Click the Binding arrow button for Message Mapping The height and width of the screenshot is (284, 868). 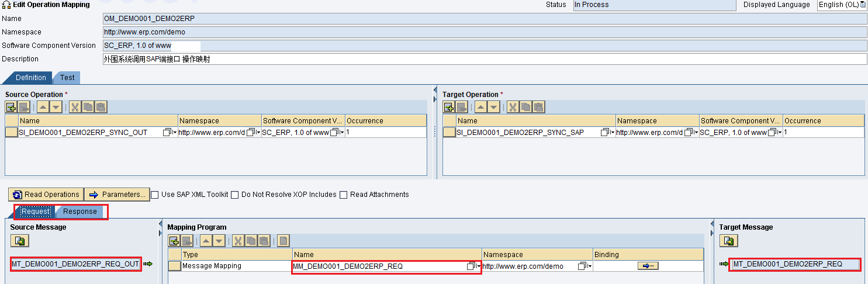pyautogui.click(x=648, y=266)
